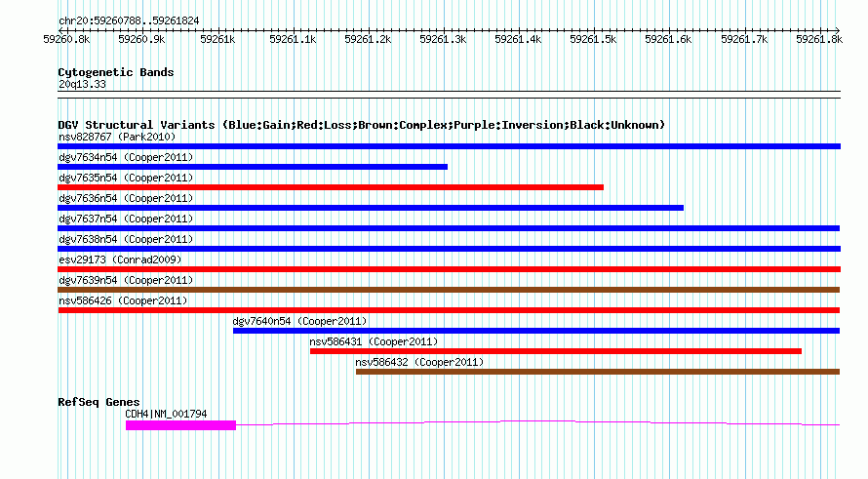Click the nsv586432 (Cooper2011) label

pos(419,362)
